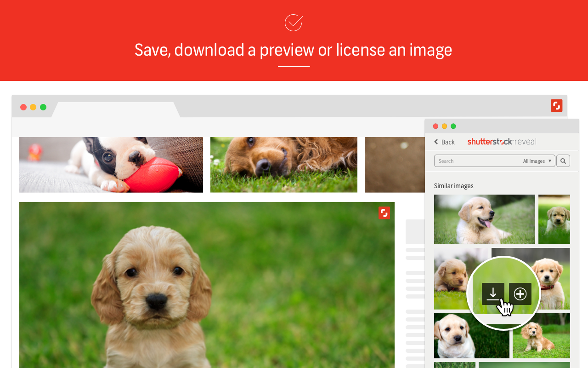Image resolution: width=588 pixels, height=368 pixels.
Task: Select the cocker spaniel sitting in grass thumbnail
Action: point(541,335)
